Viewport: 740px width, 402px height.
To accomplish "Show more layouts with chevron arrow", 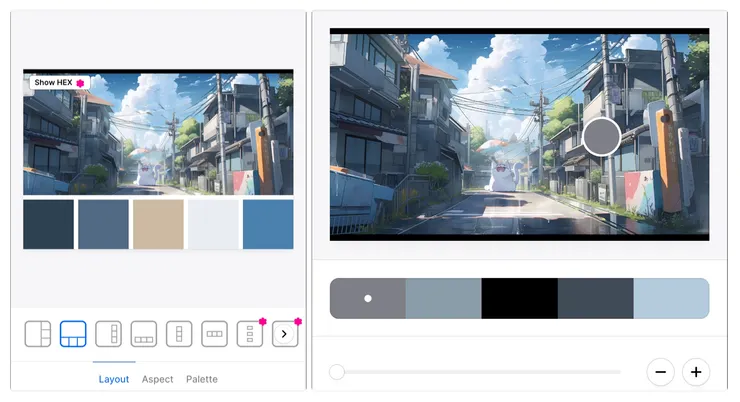I will (x=285, y=334).
